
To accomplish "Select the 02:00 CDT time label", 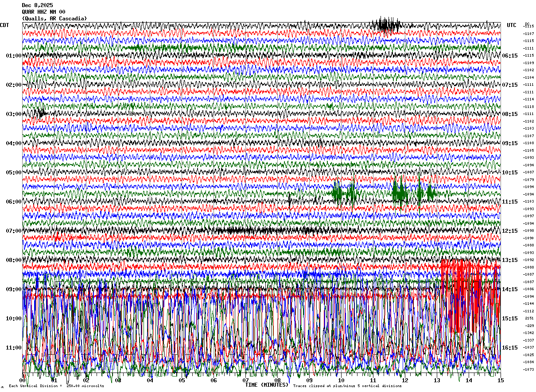I will pos(14,85).
